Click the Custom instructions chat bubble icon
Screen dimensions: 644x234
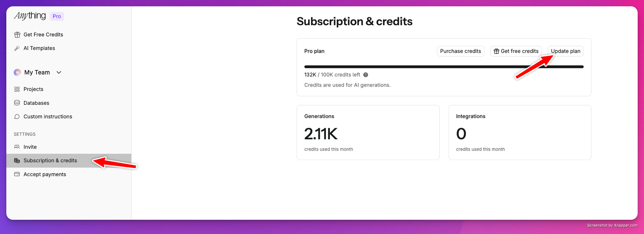coord(17,117)
